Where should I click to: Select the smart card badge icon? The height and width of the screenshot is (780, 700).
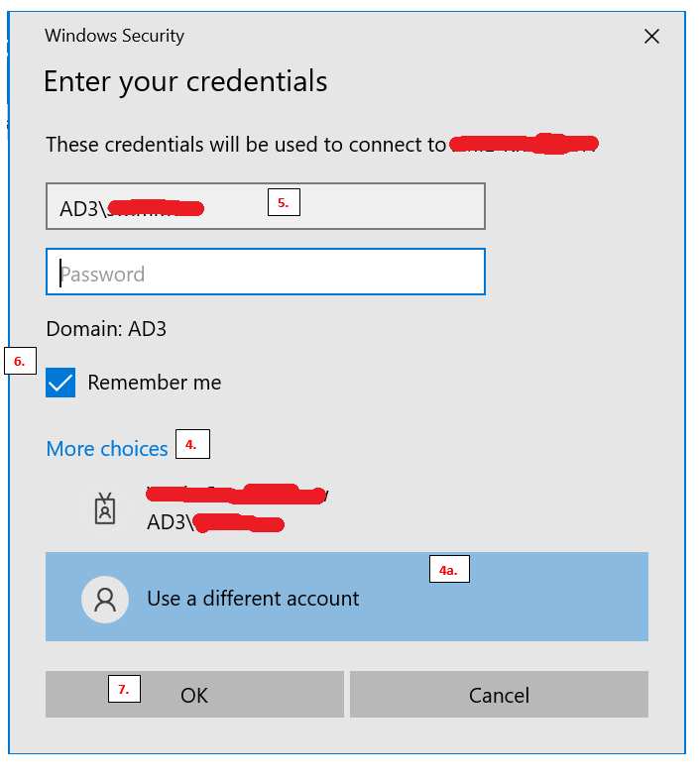[105, 508]
